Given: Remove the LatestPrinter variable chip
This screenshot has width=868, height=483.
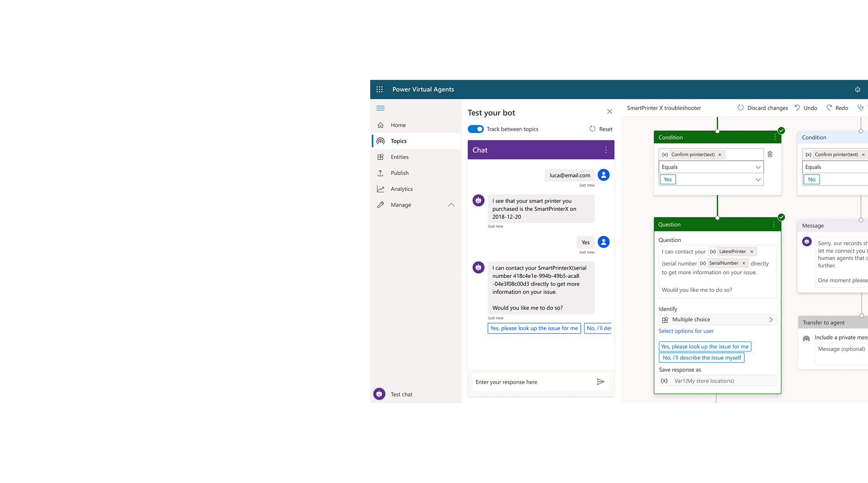Looking at the screenshot, I should point(752,251).
